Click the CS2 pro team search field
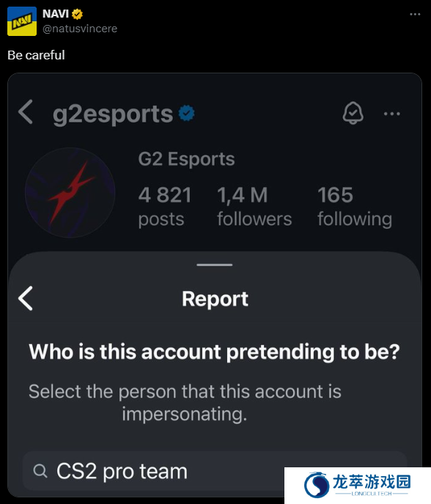431x504 pixels. (x=215, y=471)
